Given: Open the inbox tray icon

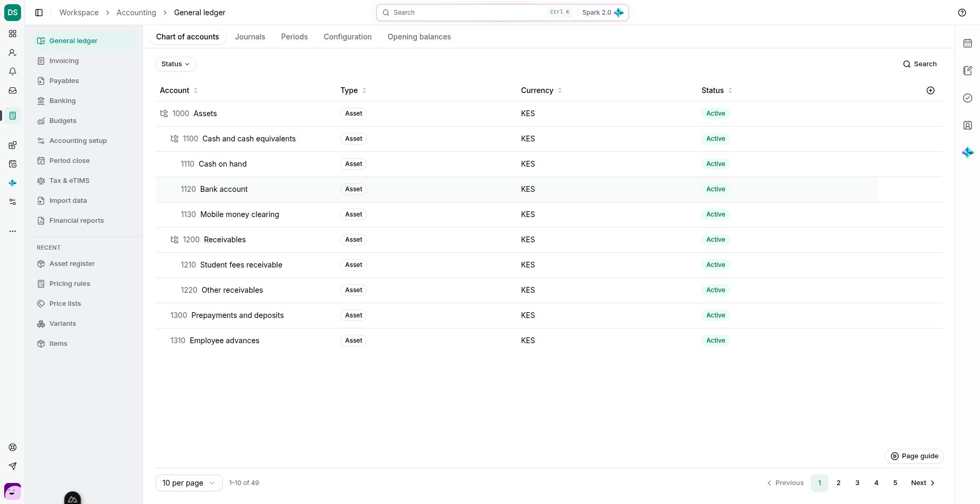Looking at the screenshot, I should 13,90.
